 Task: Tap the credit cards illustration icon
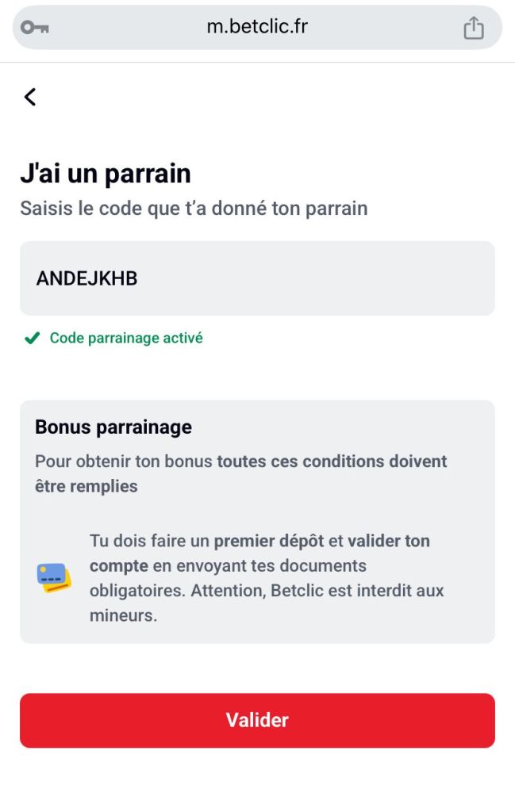(54, 578)
